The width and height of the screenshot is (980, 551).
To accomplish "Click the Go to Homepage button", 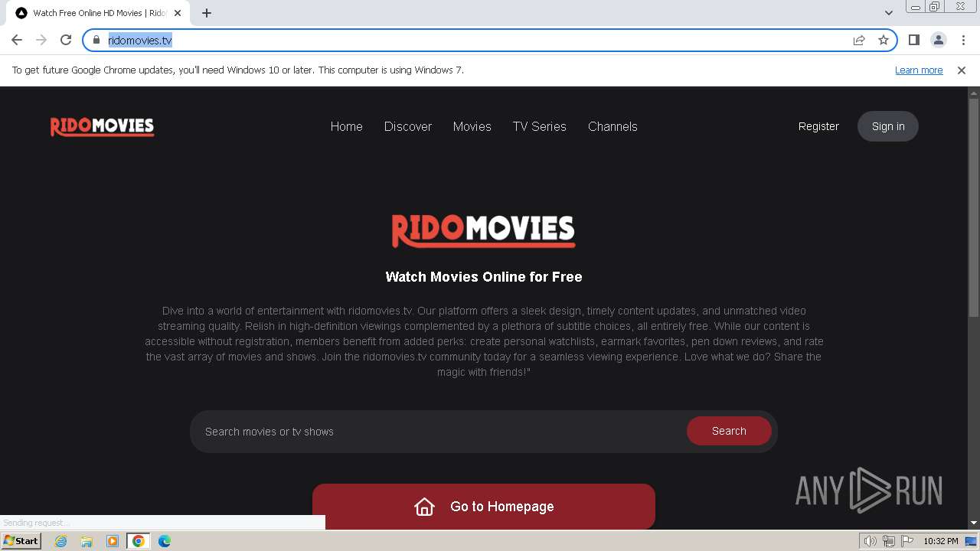I will (x=484, y=506).
